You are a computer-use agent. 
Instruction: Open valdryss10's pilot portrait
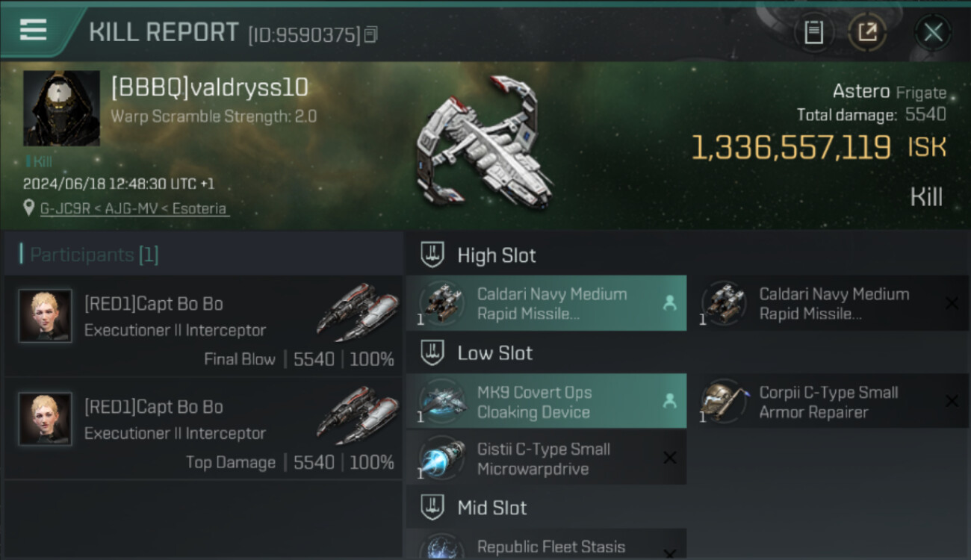point(61,108)
